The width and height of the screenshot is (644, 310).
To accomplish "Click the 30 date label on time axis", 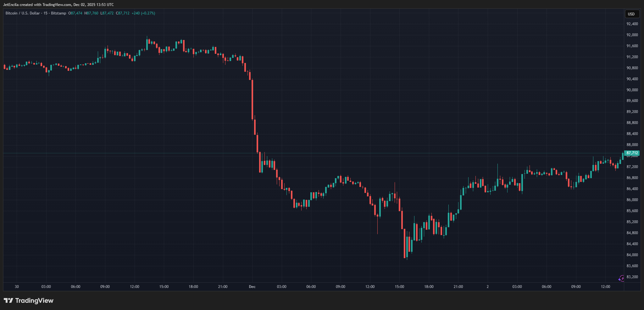I will 17,287.
